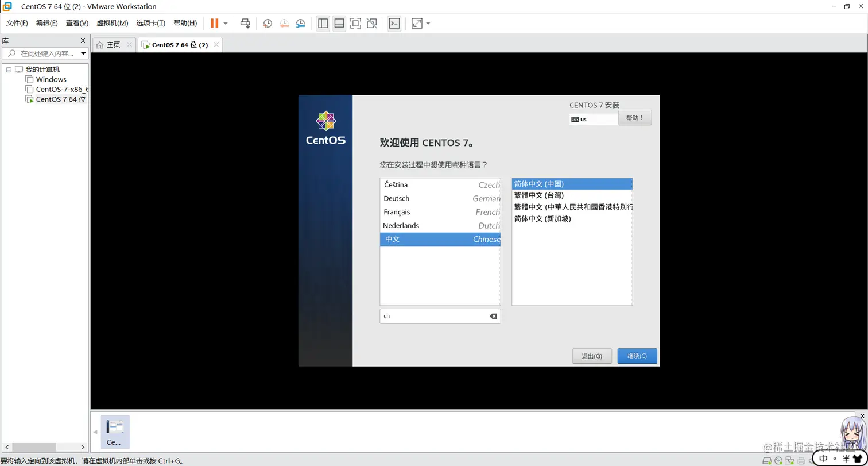868x466 pixels.
Task: Choose Deutsch German language
Action: click(440, 198)
